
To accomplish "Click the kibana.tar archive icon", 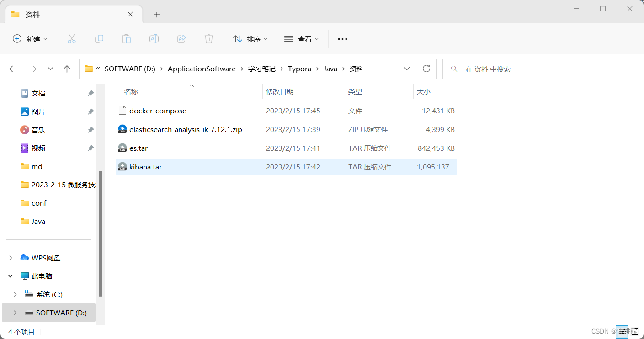I will 122,167.
